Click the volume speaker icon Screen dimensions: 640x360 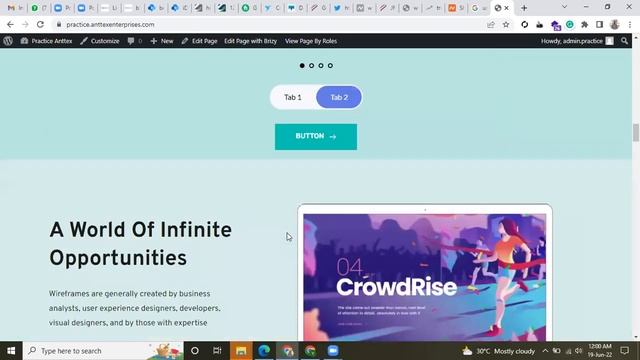point(578,351)
